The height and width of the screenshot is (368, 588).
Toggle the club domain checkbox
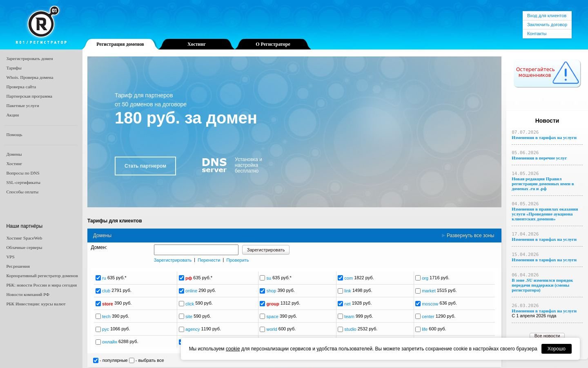pyautogui.click(x=98, y=291)
